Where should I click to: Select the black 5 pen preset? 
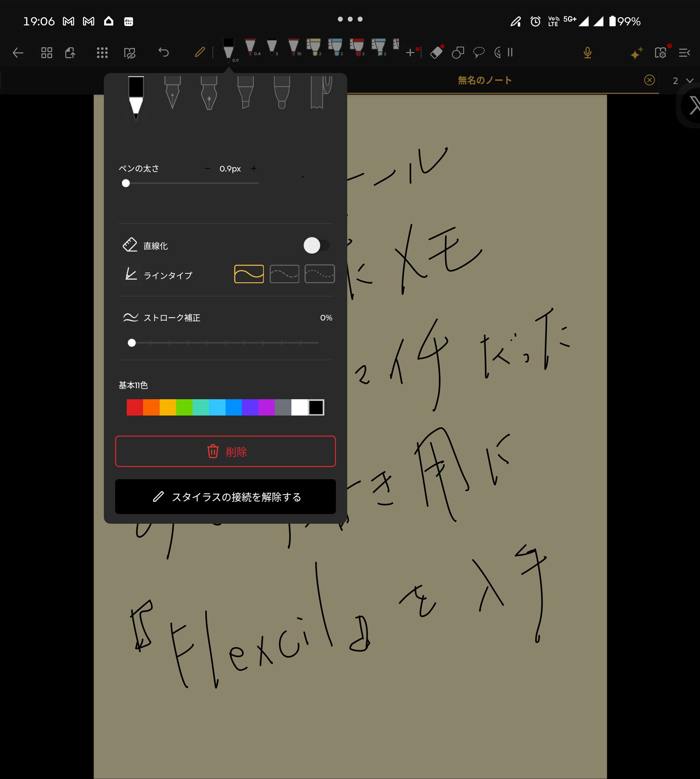(272, 47)
